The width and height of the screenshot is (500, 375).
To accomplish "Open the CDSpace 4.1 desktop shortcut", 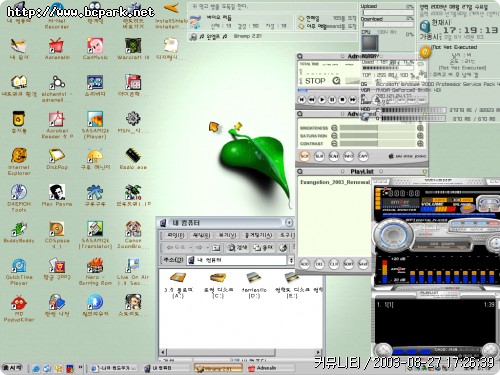I will 57,235.
